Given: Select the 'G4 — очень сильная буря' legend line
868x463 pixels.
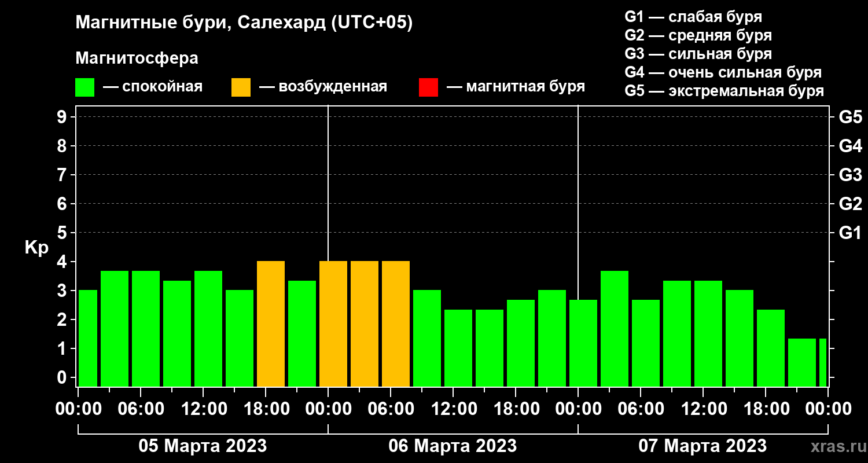Looking at the screenshot, I should (x=723, y=72).
